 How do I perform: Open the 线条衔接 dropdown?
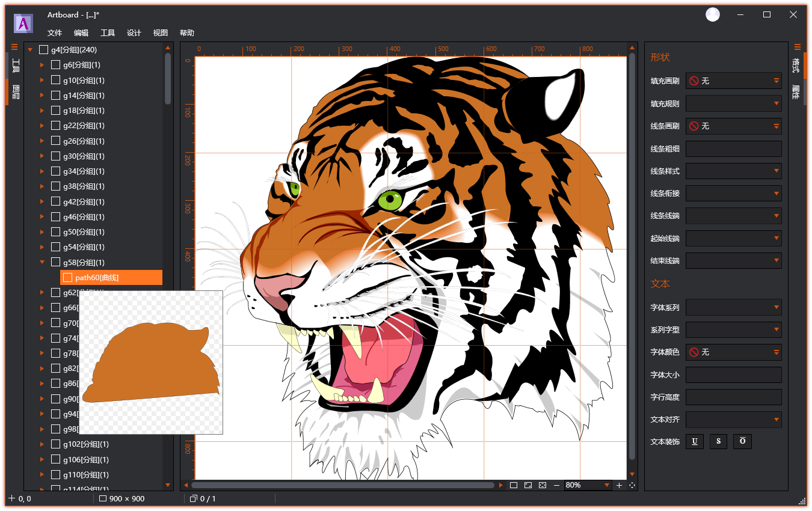click(x=734, y=194)
